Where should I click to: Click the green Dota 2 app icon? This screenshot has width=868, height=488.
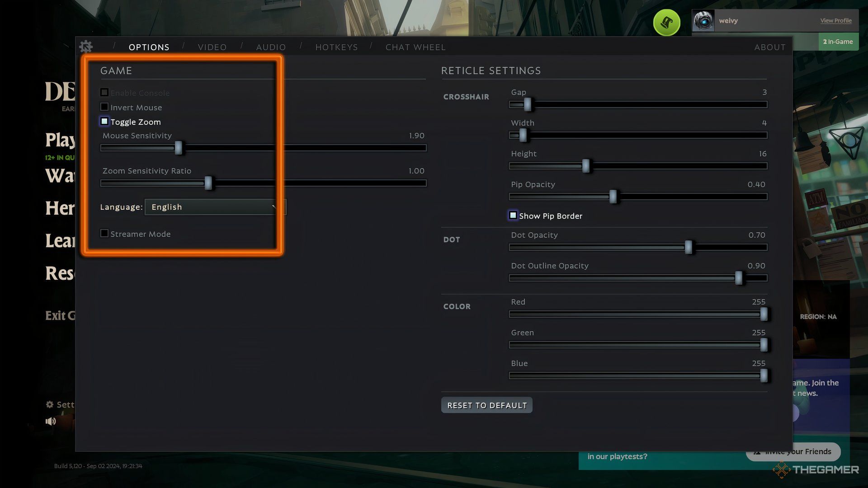tap(666, 22)
